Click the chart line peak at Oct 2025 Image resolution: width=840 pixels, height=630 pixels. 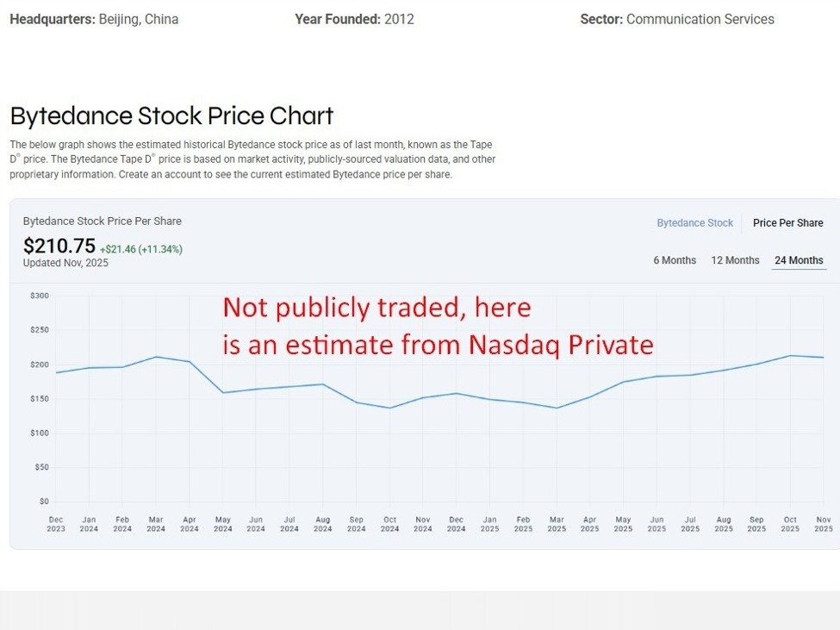click(x=790, y=355)
